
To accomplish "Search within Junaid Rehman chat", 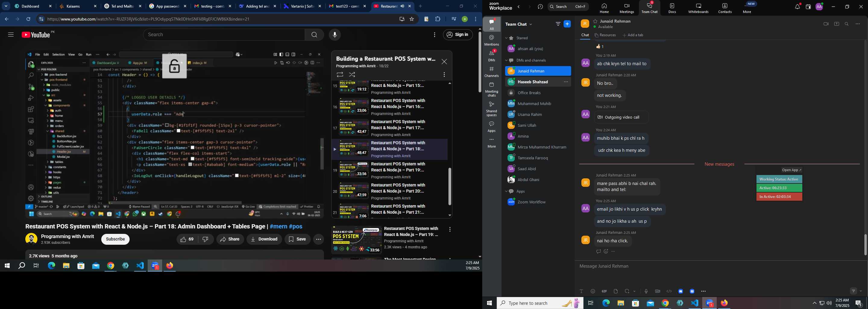I will click(847, 24).
